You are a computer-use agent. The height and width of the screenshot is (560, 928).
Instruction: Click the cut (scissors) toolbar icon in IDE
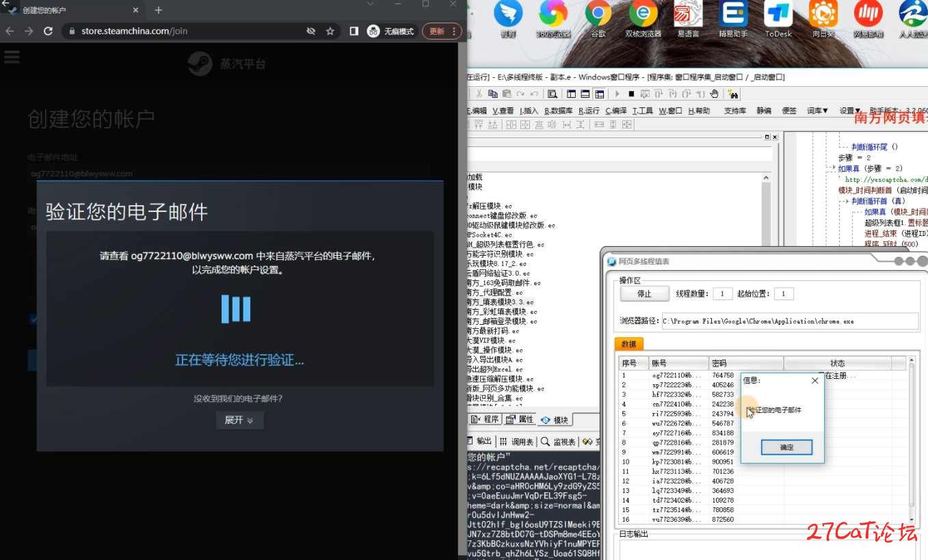click(479, 94)
